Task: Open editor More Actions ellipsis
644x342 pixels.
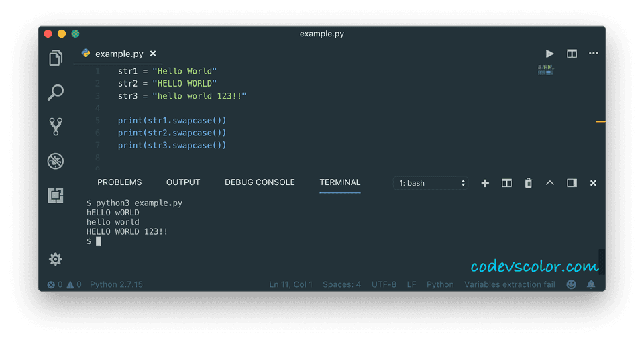Action: pos(594,54)
